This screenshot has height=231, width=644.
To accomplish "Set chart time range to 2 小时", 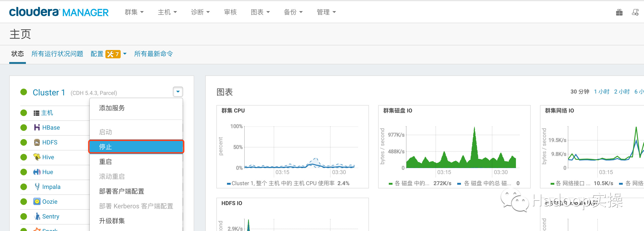I will tap(622, 92).
